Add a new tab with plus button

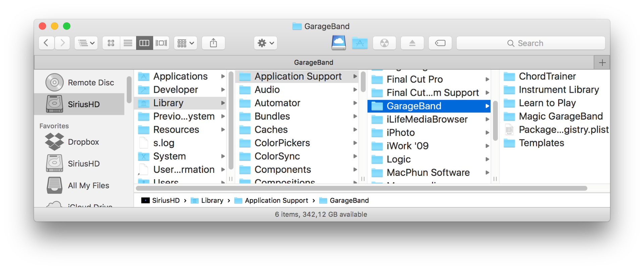coord(602,62)
